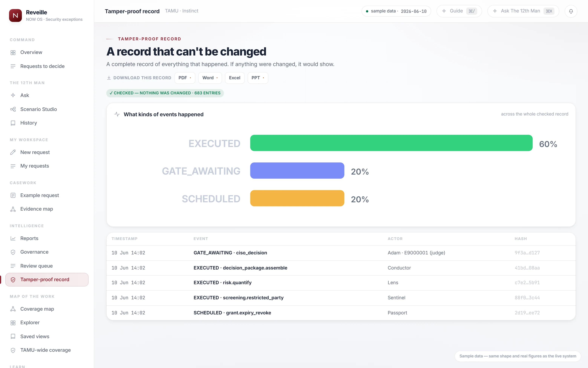Viewport: 588px width, 368px height.
Task: Click the Reports chart icon
Action: (x=13, y=238)
